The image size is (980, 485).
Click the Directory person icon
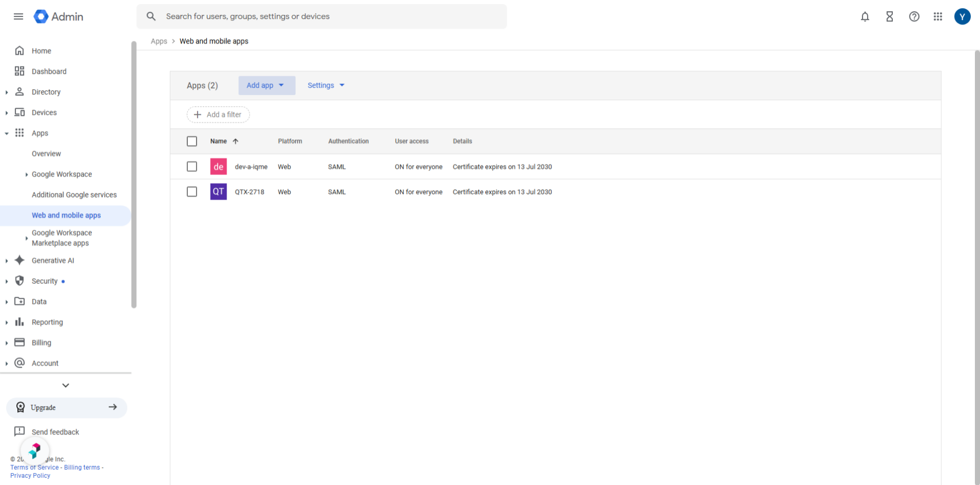click(x=19, y=91)
